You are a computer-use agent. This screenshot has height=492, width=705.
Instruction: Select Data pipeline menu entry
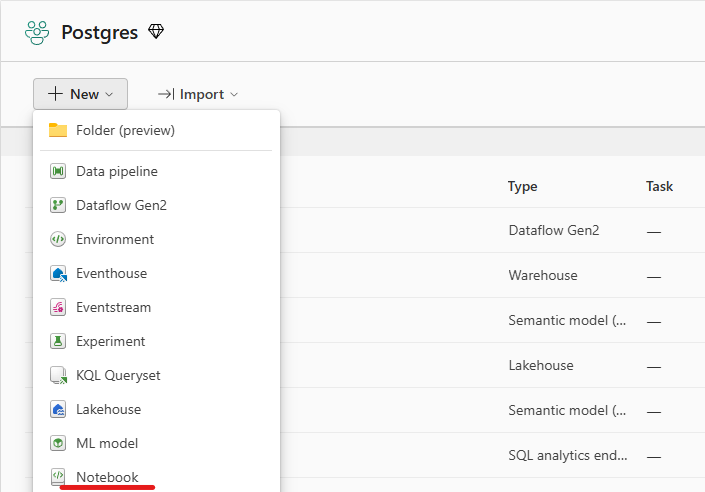pos(156,171)
